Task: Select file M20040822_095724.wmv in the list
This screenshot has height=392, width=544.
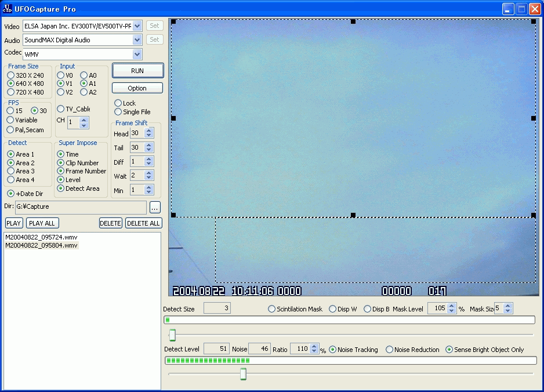Action: pos(41,237)
